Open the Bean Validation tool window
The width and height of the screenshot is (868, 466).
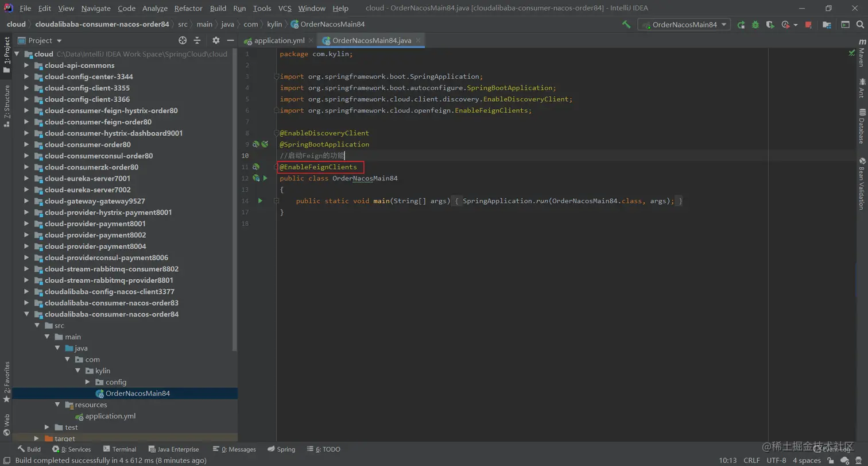pyautogui.click(x=862, y=184)
